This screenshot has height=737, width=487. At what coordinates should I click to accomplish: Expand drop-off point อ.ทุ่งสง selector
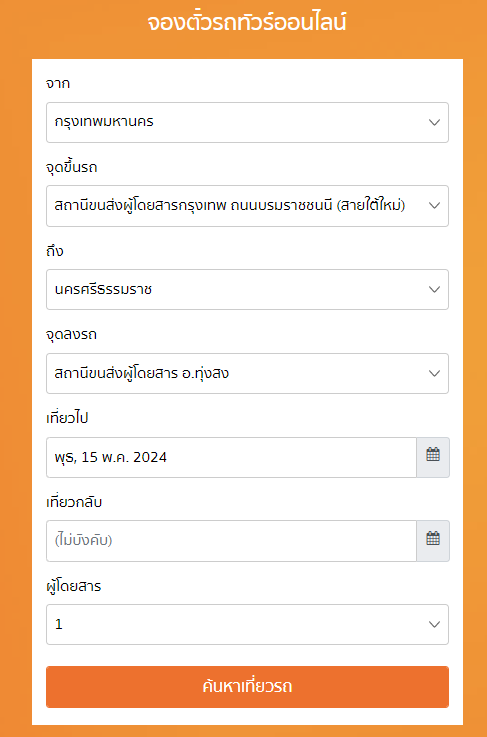pos(247,373)
